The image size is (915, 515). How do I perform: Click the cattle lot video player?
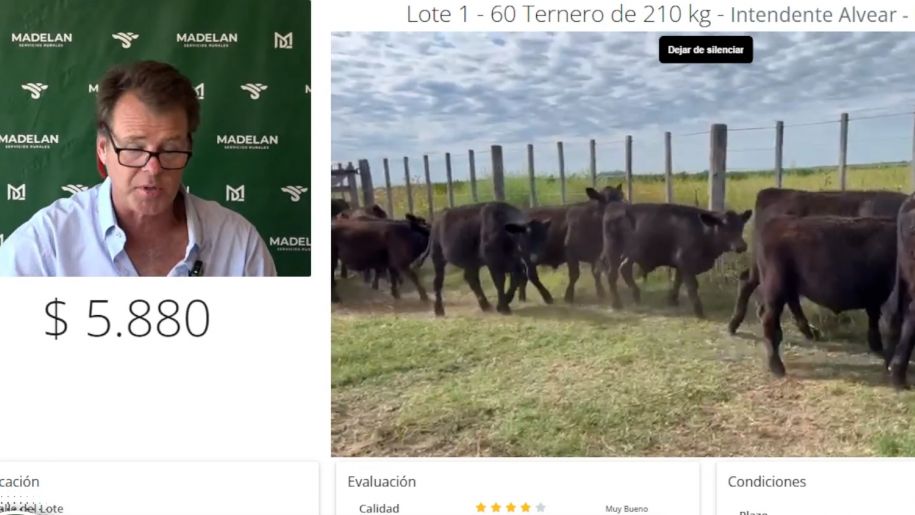[623, 244]
